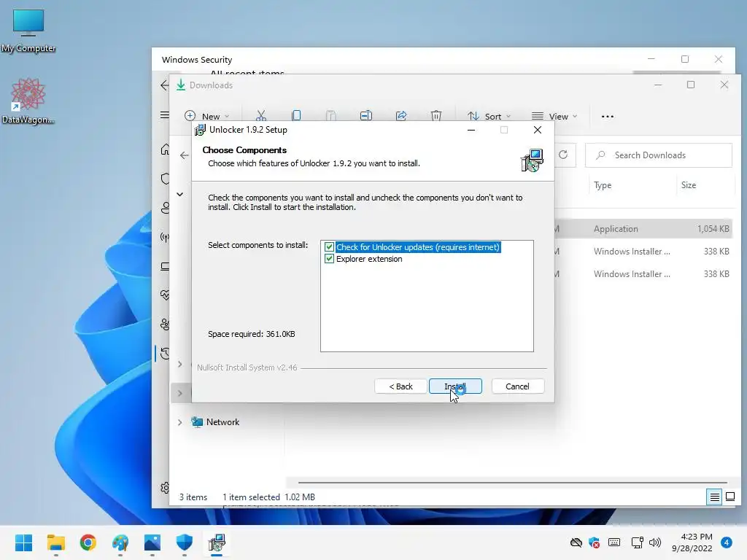This screenshot has height=560, width=747.
Task: Click the Delete trash icon in Downloads toolbar
Action: tap(436, 116)
